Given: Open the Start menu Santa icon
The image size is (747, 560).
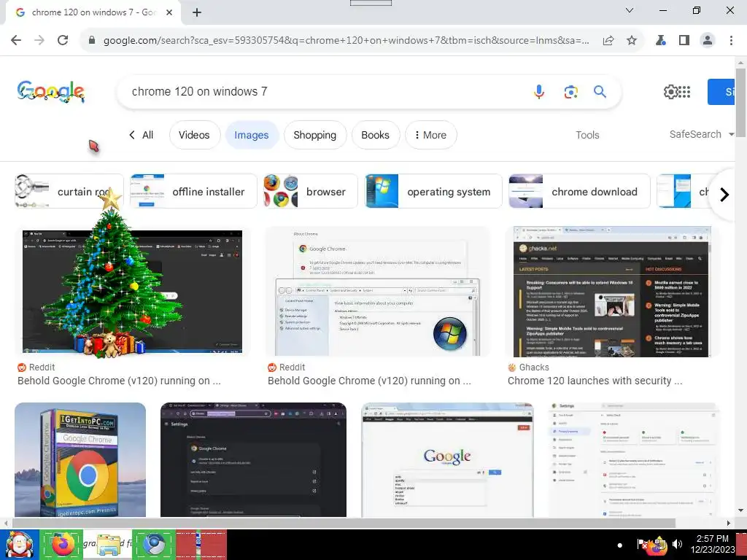Looking at the screenshot, I should [19, 545].
